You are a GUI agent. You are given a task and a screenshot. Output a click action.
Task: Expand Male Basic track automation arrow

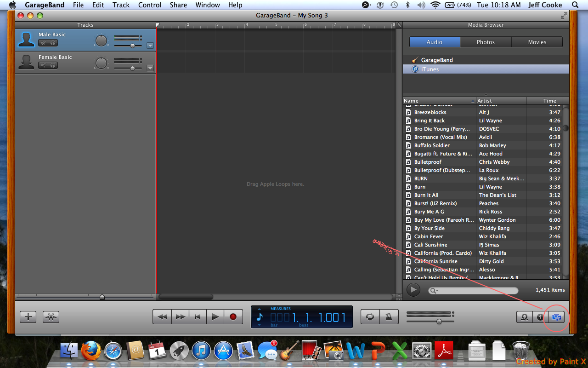(150, 46)
